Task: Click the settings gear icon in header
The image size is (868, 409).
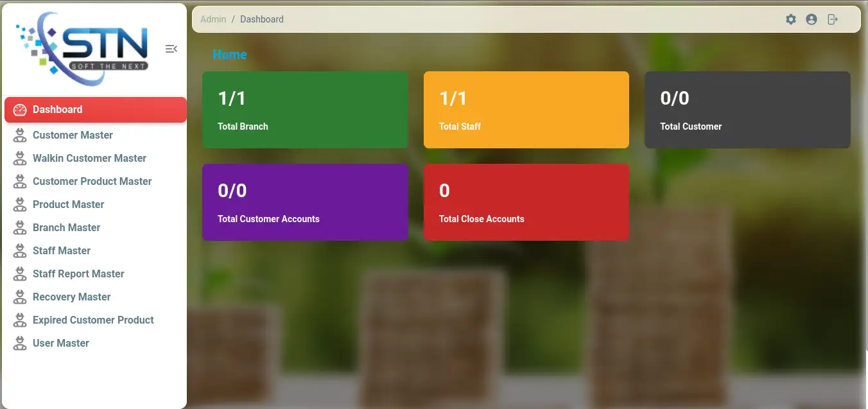Action: tap(791, 19)
